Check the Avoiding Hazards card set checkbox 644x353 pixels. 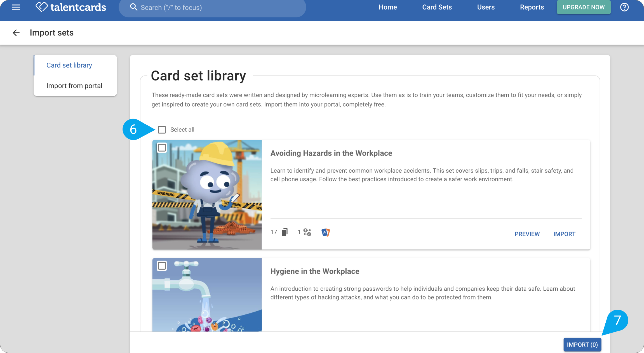[162, 147]
